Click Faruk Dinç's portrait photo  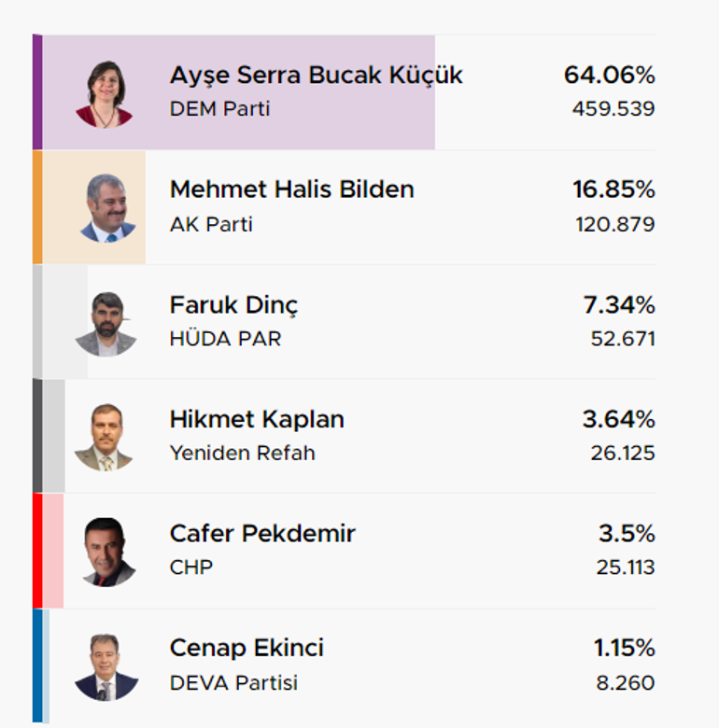coord(106,324)
